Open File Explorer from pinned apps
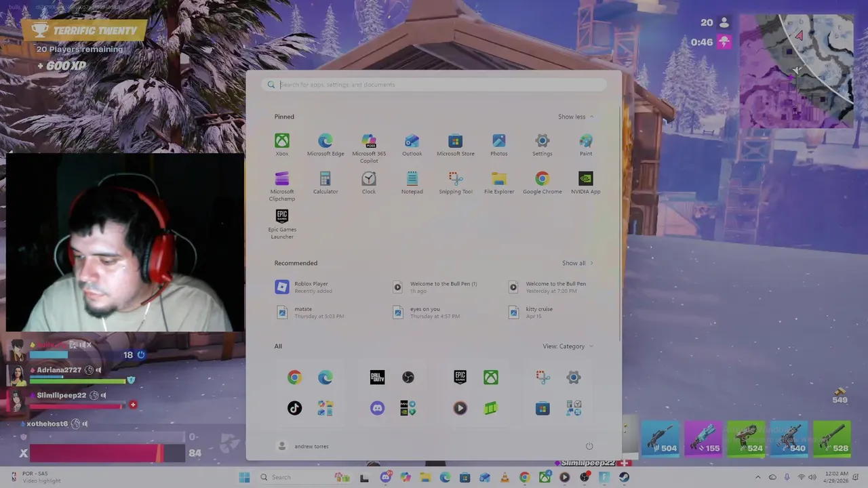The image size is (868, 488). (x=498, y=183)
